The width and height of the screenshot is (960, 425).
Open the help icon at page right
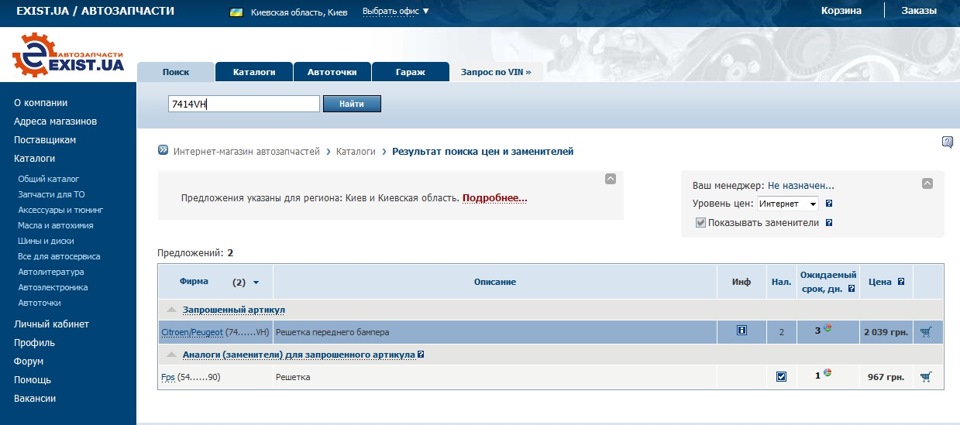pos(947,142)
